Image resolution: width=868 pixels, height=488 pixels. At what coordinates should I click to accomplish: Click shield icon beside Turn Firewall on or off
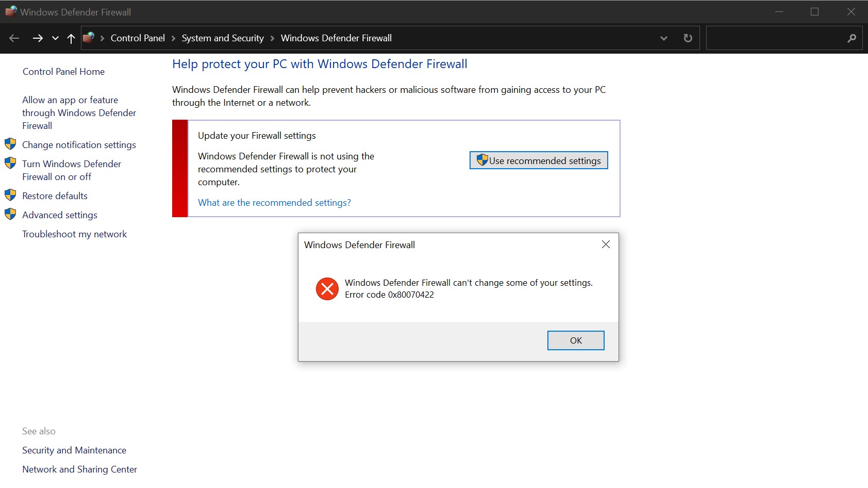coord(10,163)
